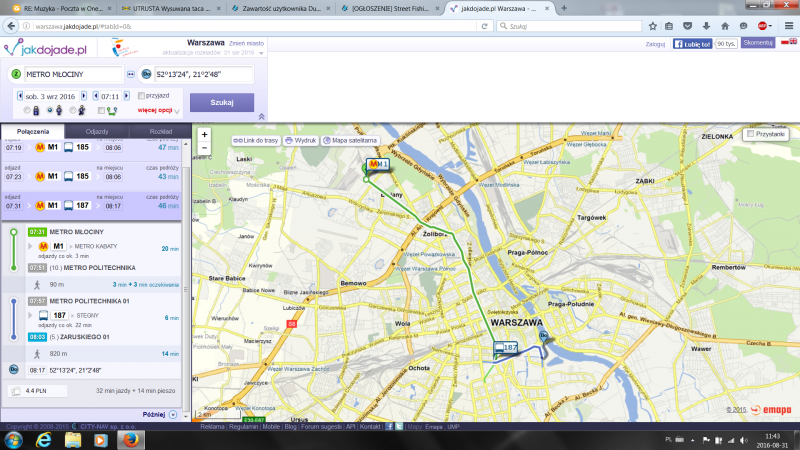
Task: Click the bus 187 marker on the map
Action: [x=506, y=348]
